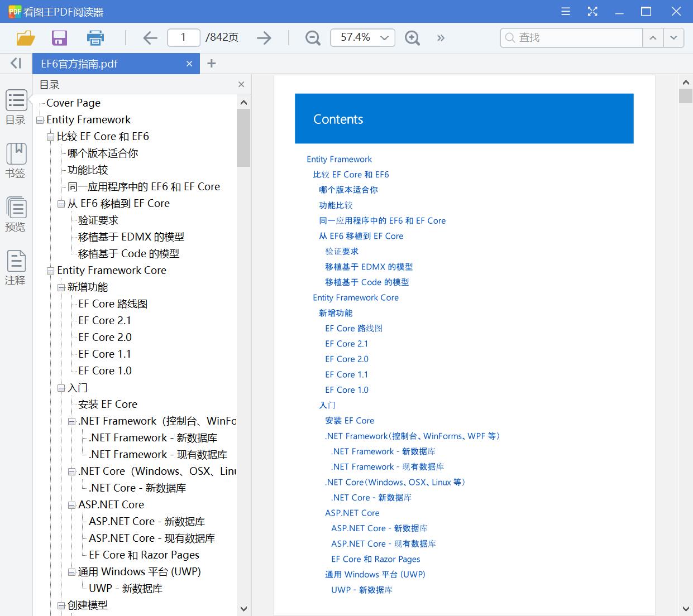Click the page number input field
The height and width of the screenshot is (616, 693).
pos(183,37)
